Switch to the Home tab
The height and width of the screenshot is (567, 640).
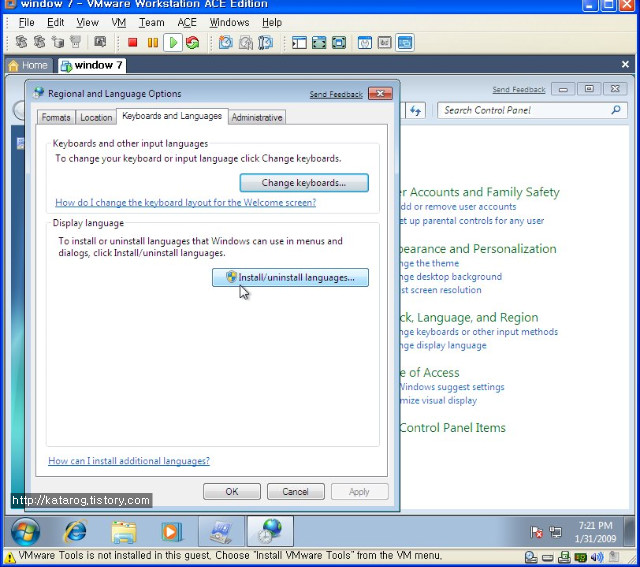(29, 65)
